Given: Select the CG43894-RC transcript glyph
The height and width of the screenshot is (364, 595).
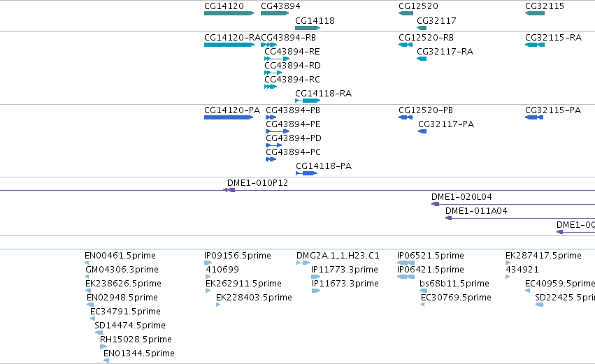Looking at the screenshot, I should click(x=271, y=87).
